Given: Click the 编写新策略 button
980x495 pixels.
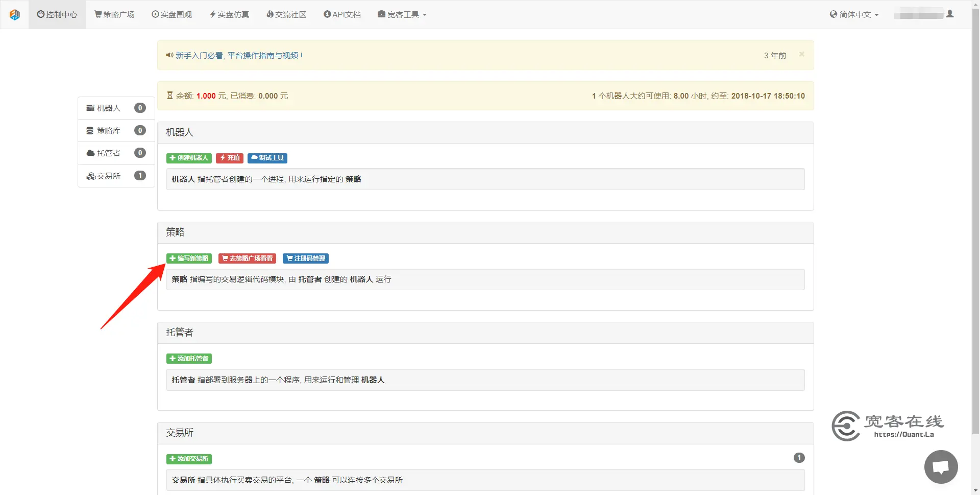Looking at the screenshot, I should coord(189,258).
